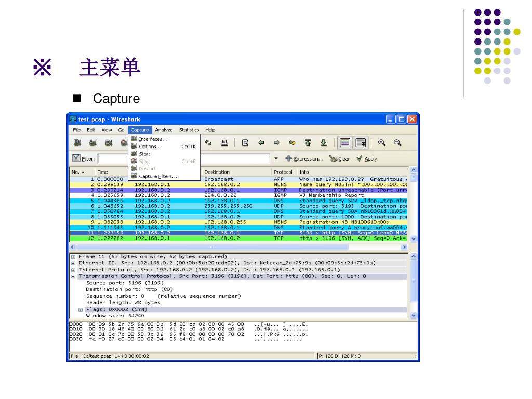The image size is (532, 399).
Task: Expand the Frame 11 tree node
Action: (73, 257)
